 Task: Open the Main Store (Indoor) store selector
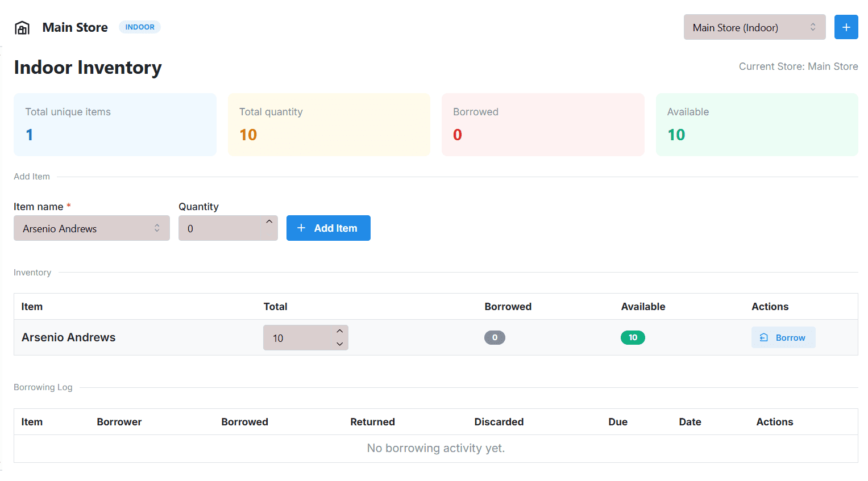pos(754,27)
